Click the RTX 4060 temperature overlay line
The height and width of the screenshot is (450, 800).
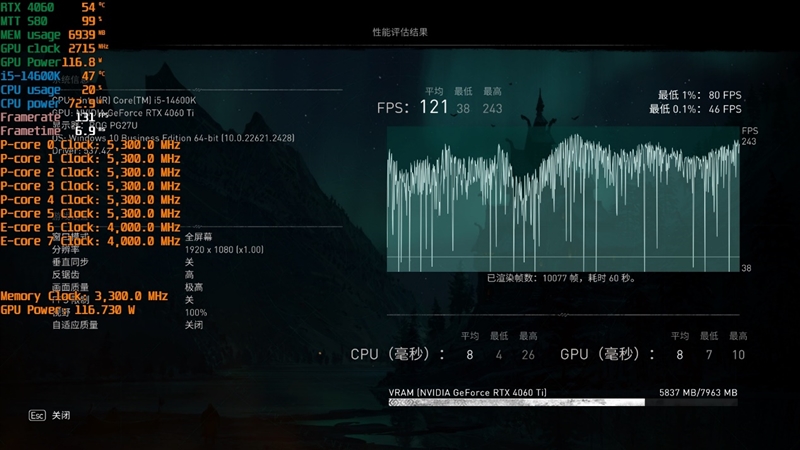pyautogui.click(x=53, y=7)
